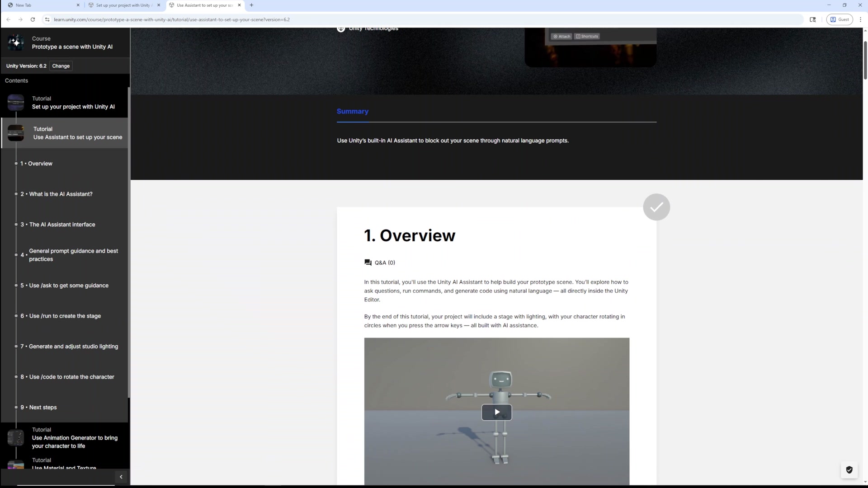
Task: Go to 'The AI Assistant interface' section
Action: pyautogui.click(x=58, y=225)
